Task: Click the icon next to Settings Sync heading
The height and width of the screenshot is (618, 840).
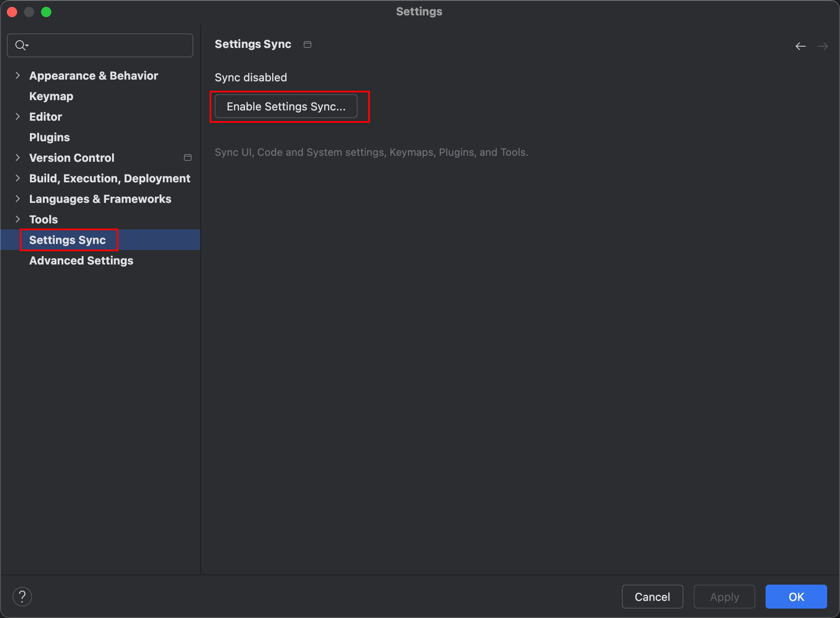Action: tap(307, 45)
